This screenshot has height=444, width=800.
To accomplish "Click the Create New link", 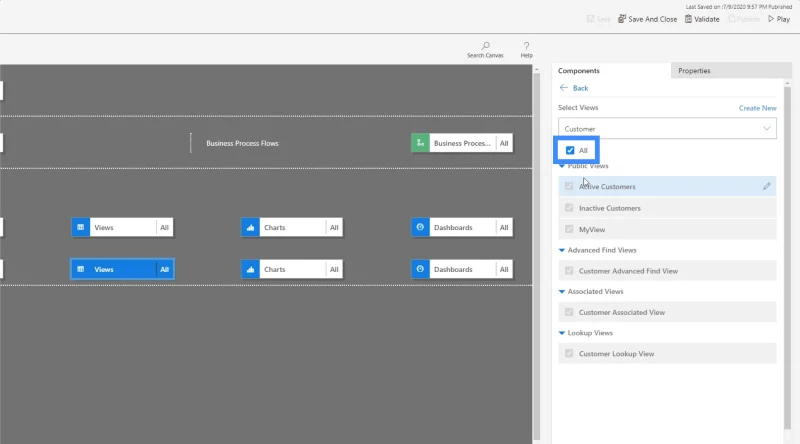I will click(x=758, y=108).
